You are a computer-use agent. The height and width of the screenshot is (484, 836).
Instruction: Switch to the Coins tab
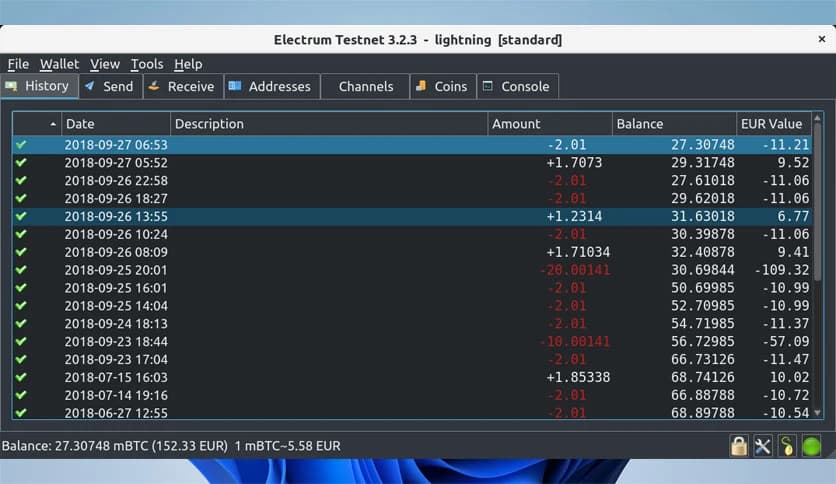pyautogui.click(x=443, y=86)
